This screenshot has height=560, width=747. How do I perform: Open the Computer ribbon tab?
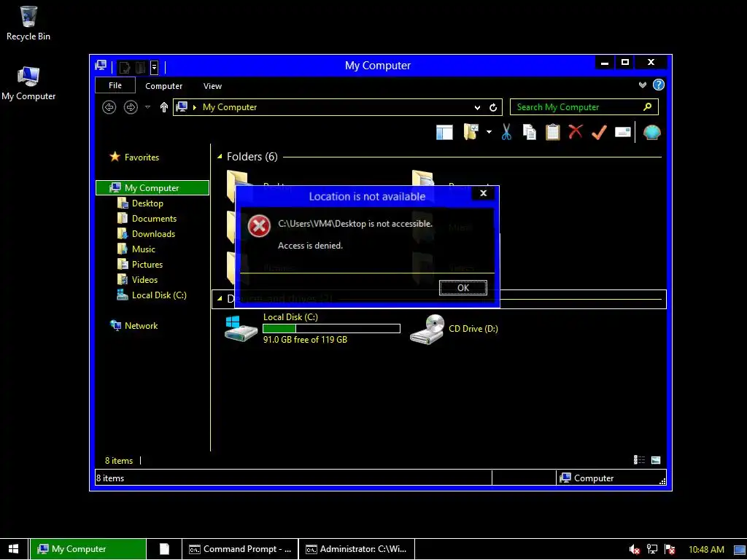pyautogui.click(x=163, y=86)
